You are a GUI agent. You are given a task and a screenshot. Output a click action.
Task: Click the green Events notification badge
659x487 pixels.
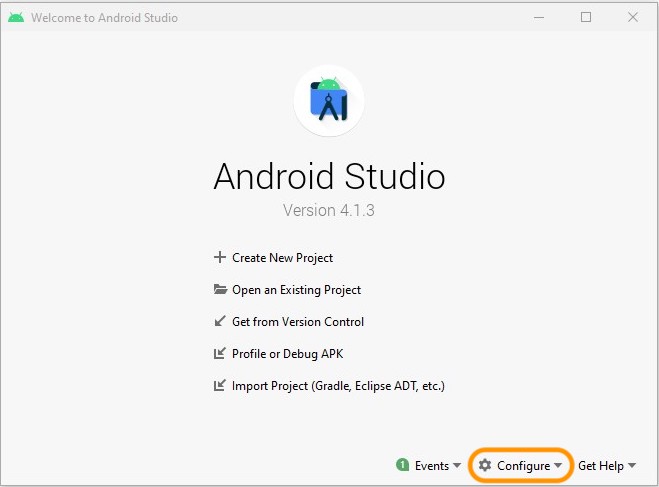pyautogui.click(x=402, y=465)
